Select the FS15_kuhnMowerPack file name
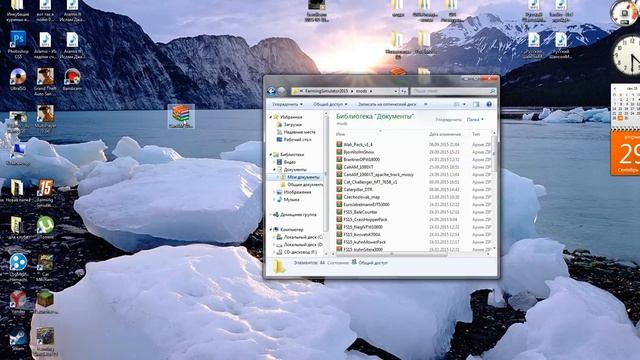The width and height of the screenshot is (640, 360). (x=364, y=242)
